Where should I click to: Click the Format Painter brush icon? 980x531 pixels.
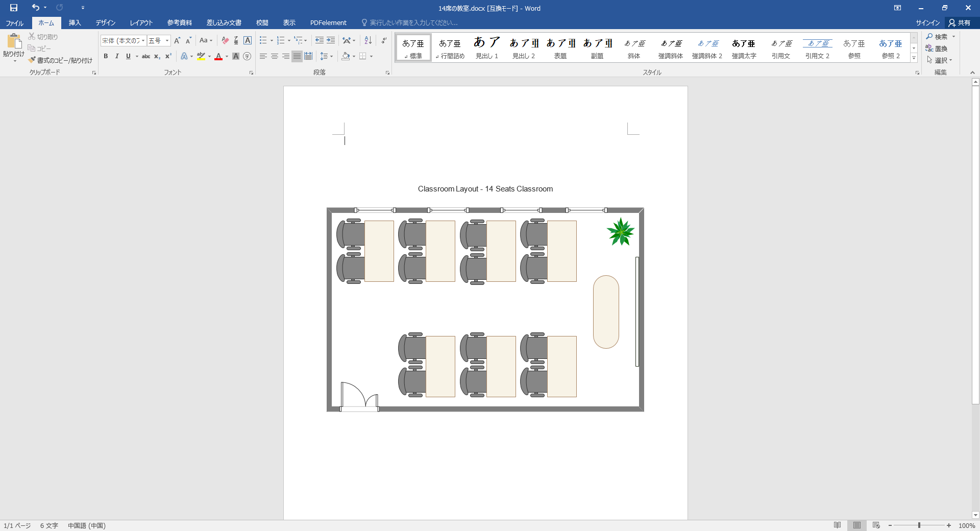click(32, 60)
